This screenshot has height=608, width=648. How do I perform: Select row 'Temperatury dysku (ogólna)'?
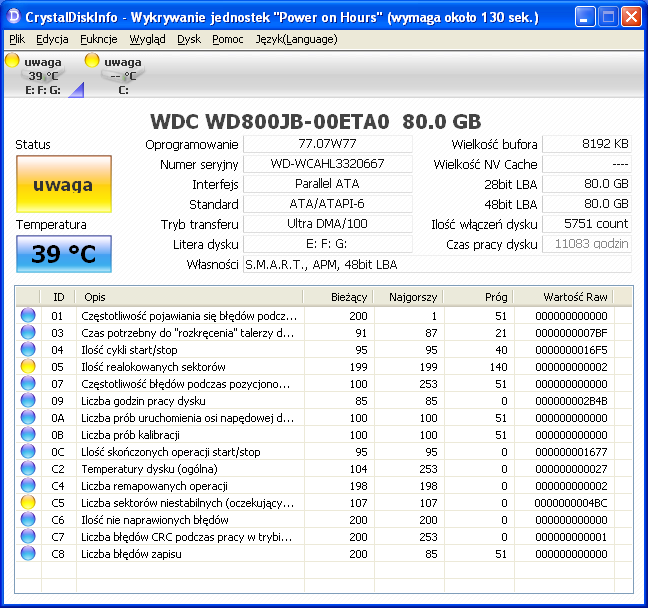(x=324, y=469)
